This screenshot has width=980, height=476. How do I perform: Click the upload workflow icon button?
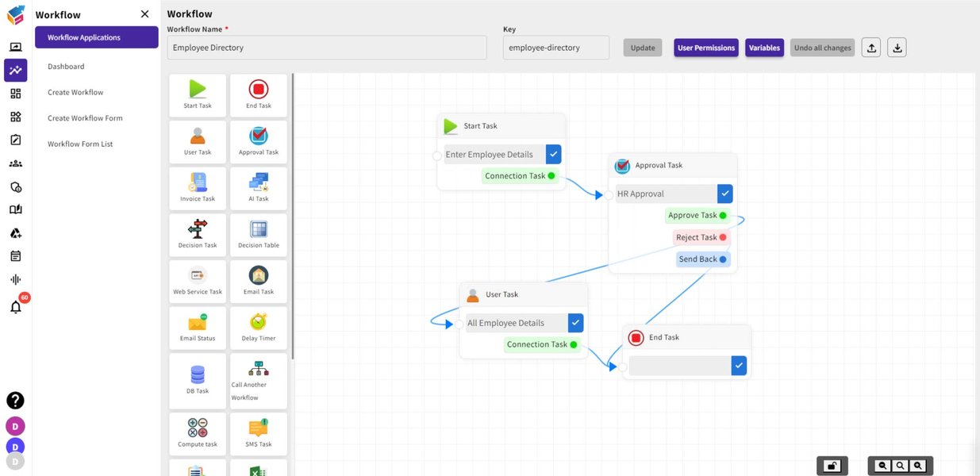click(871, 48)
